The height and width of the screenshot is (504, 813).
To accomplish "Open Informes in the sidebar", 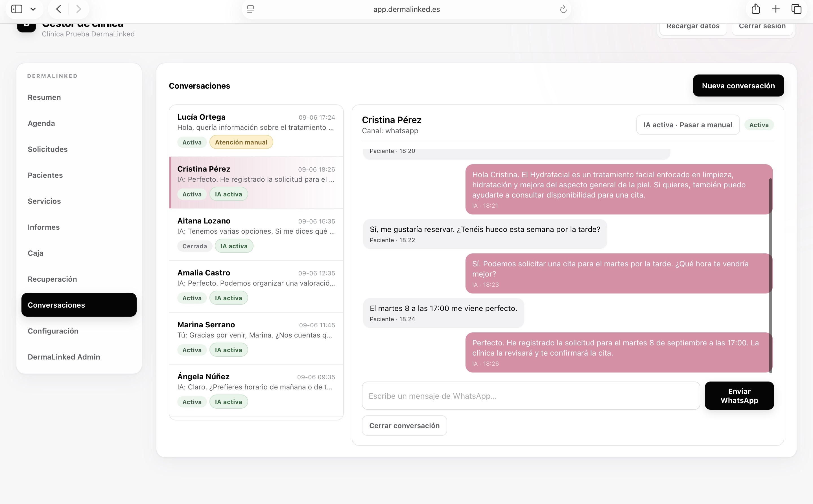I will (x=79, y=227).
